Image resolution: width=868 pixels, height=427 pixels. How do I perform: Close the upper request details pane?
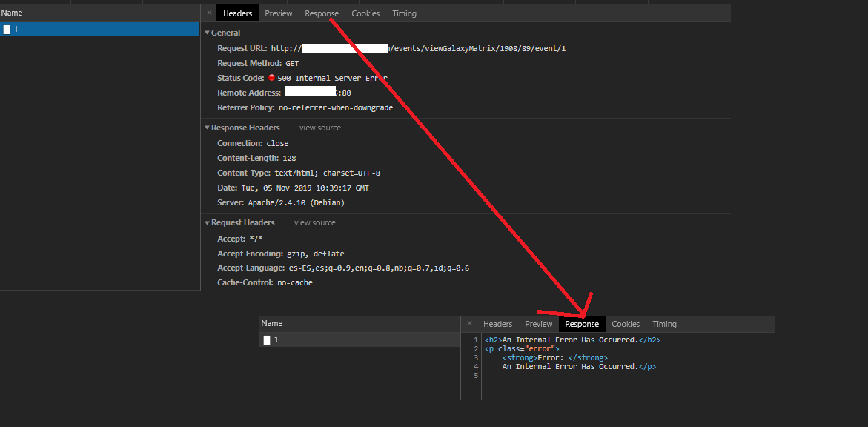pyautogui.click(x=209, y=13)
